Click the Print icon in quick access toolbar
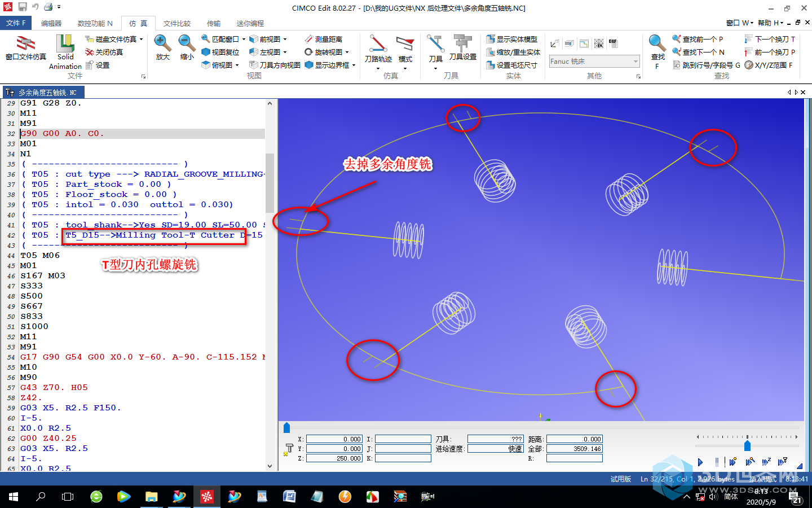Image resolution: width=812 pixels, height=508 pixels. click(x=48, y=7)
